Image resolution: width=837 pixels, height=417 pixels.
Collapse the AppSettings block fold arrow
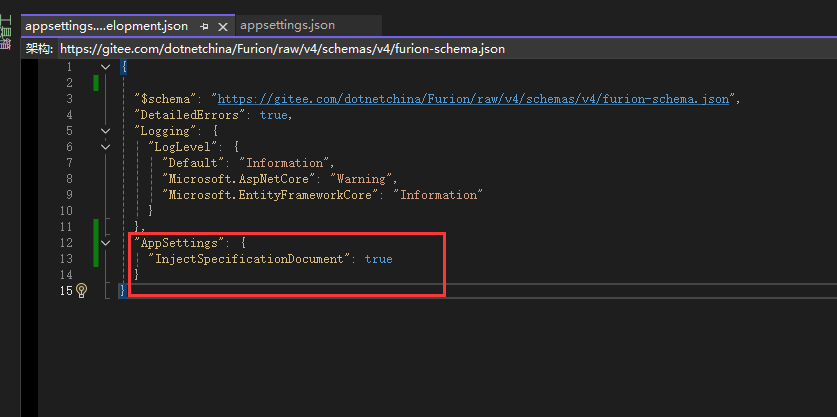tap(106, 243)
